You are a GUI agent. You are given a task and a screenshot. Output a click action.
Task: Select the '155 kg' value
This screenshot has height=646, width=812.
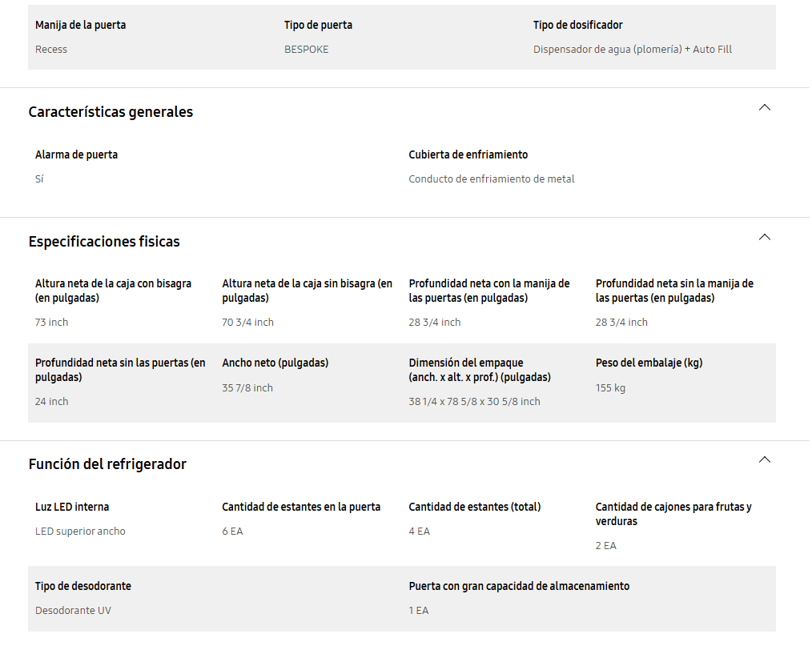(610, 387)
